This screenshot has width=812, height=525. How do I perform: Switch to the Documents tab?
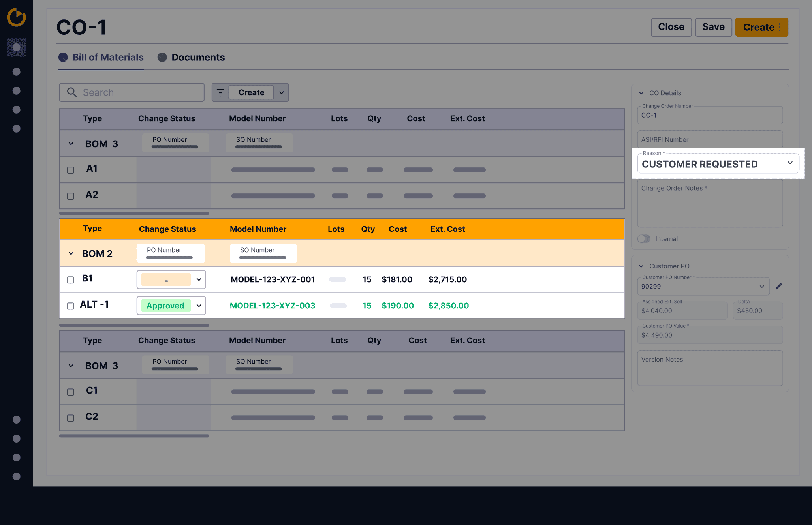click(197, 57)
